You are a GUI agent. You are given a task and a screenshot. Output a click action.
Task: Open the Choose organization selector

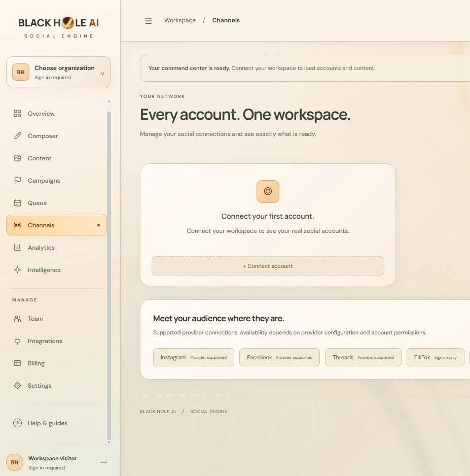click(x=58, y=72)
